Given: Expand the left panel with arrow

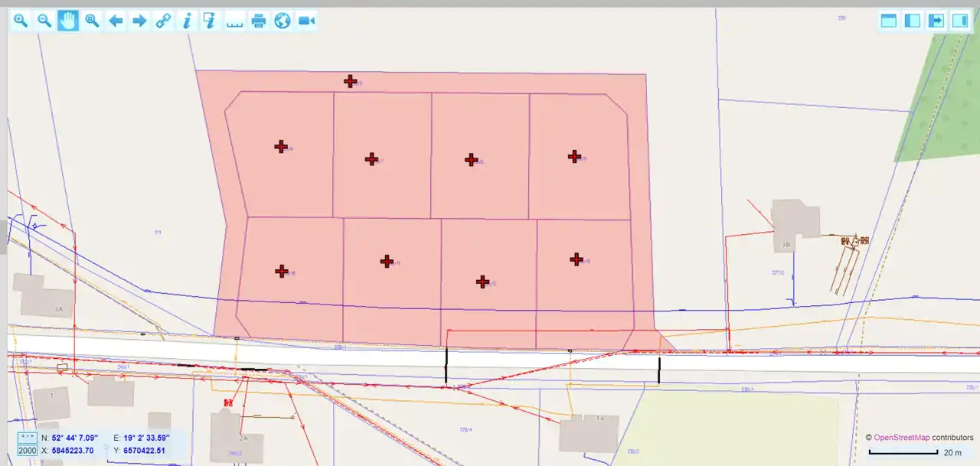Looking at the screenshot, I should click(x=936, y=21).
